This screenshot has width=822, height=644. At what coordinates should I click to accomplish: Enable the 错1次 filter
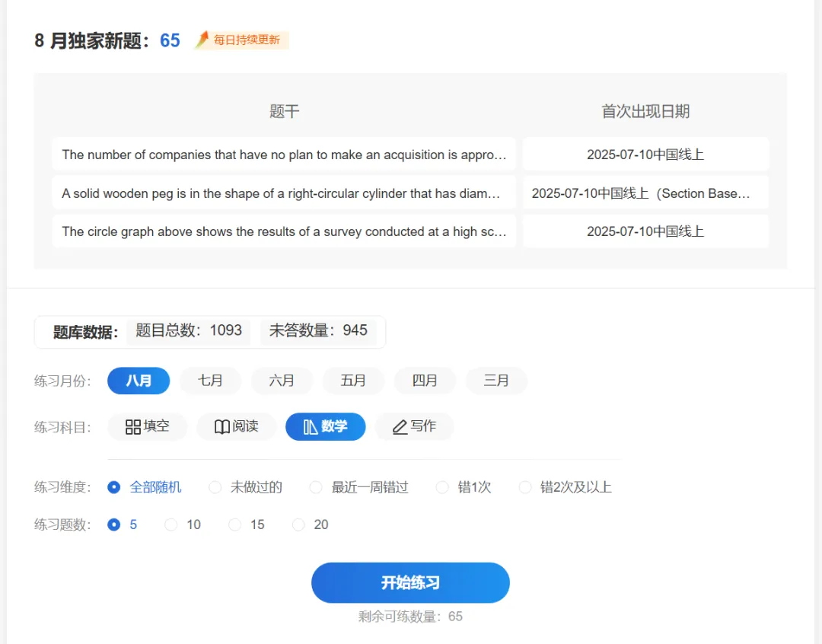coord(442,487)
